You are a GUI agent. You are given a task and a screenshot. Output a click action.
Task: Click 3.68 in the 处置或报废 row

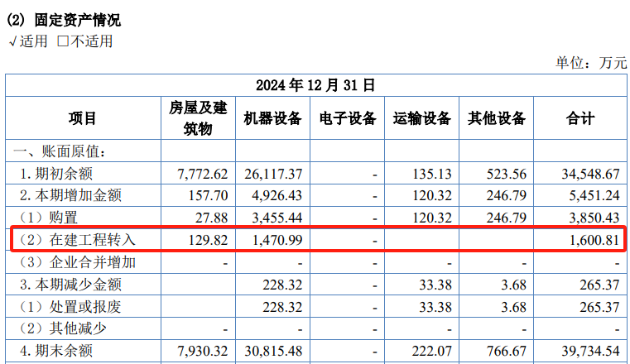pos(513,308)
